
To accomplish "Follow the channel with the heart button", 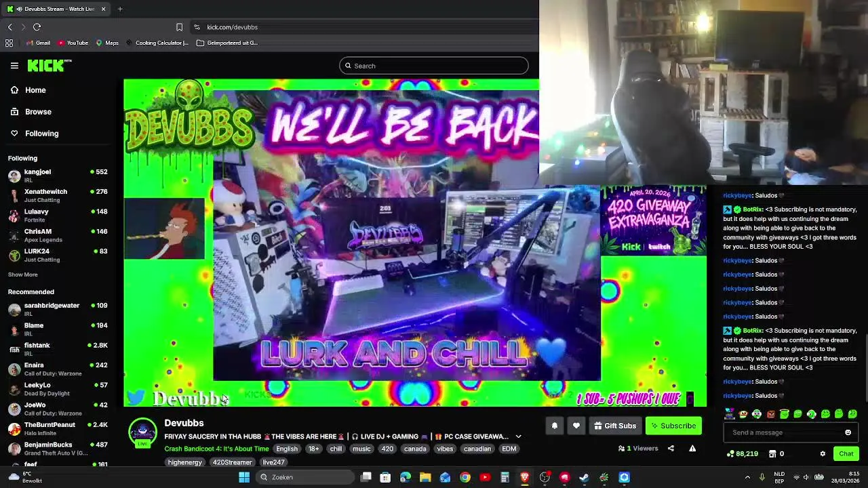I will point(576,426).
